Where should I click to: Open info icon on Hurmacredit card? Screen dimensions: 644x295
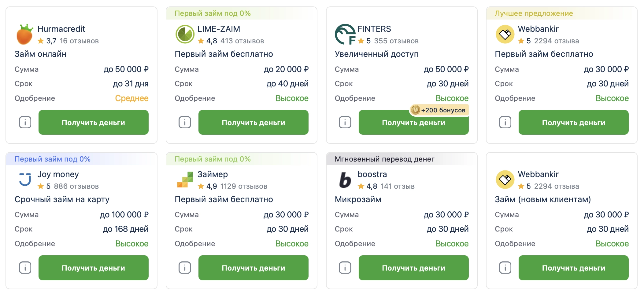(x=25, y=122)
